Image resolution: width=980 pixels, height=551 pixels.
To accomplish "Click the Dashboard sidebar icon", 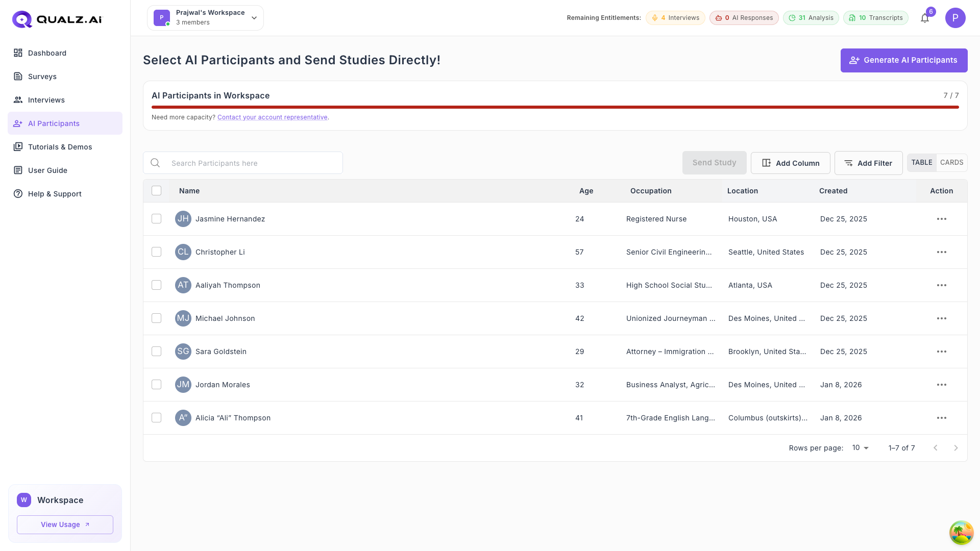I will (18, 53).
